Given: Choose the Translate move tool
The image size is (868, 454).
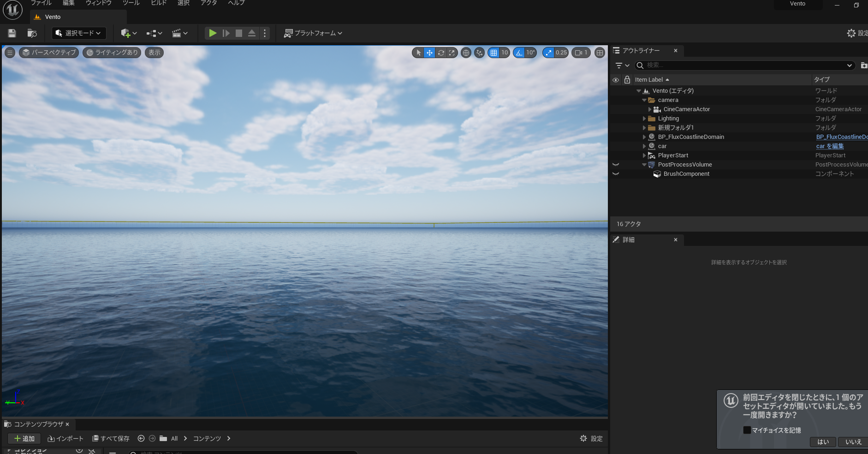Looking at the screenshot, I should 429,53.
